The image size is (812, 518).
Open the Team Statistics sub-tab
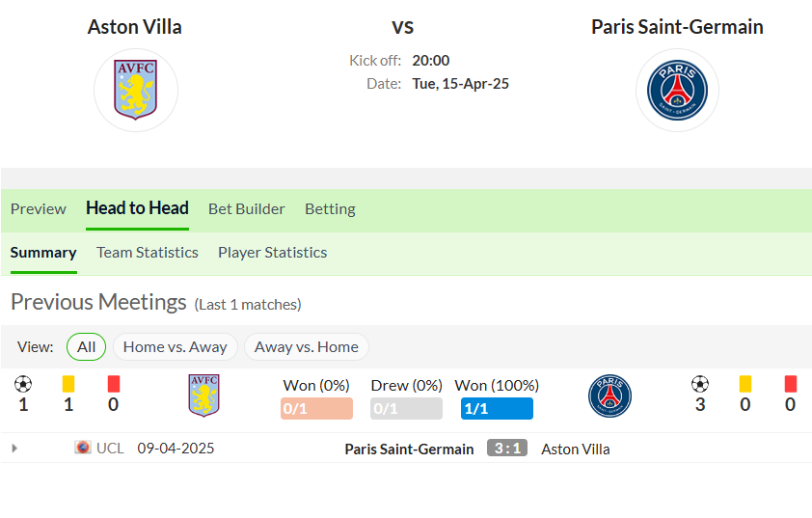click(148, 253)
